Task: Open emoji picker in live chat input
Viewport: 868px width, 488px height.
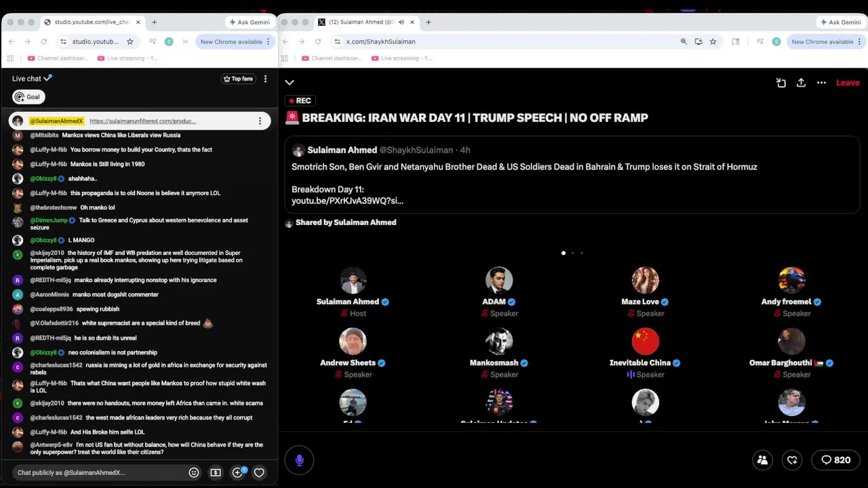Action: coord(194,472)
